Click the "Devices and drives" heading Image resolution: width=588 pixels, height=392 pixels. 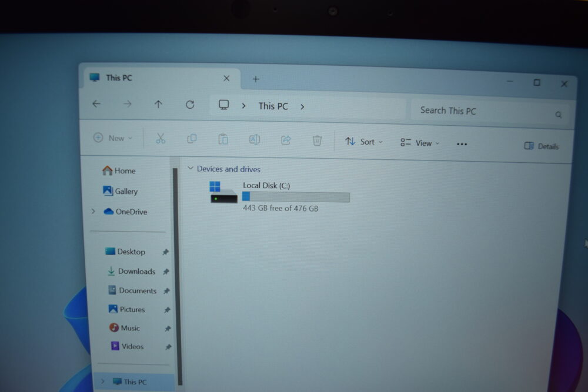[x=229, y=169]
